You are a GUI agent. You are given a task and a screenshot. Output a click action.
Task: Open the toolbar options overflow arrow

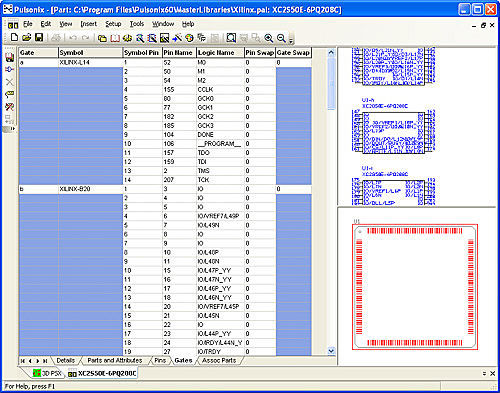pos(291,40)
